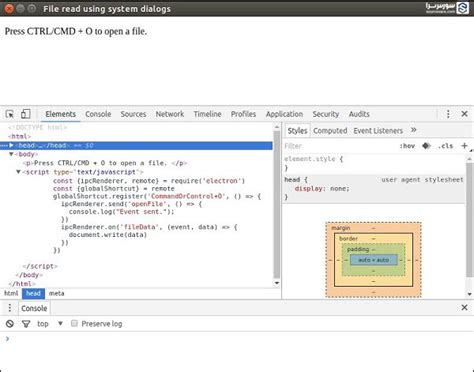The image size is (474, 372).
Task: Click the console filter funnel icon
Action: (x=26, y=324)
